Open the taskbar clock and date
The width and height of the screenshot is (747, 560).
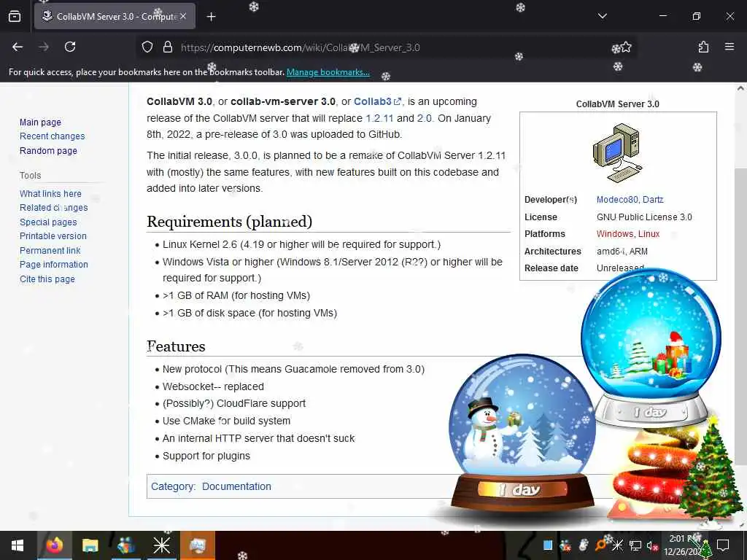point(684,545)
